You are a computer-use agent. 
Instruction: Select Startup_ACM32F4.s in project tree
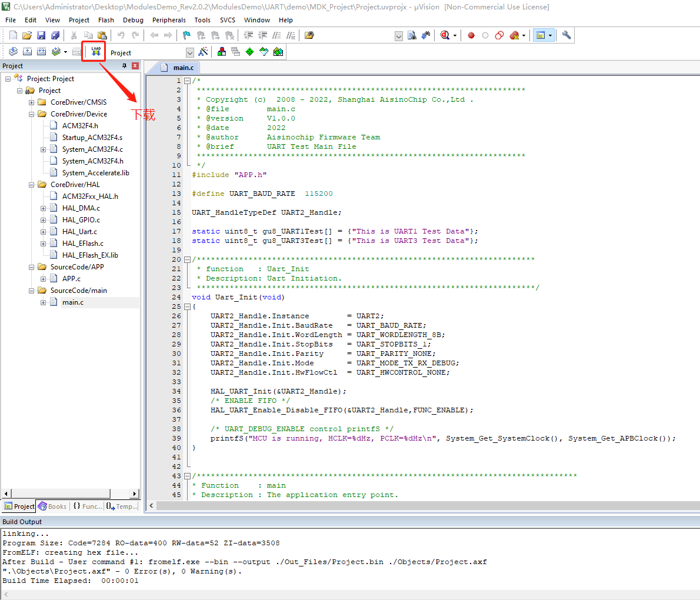92,138
